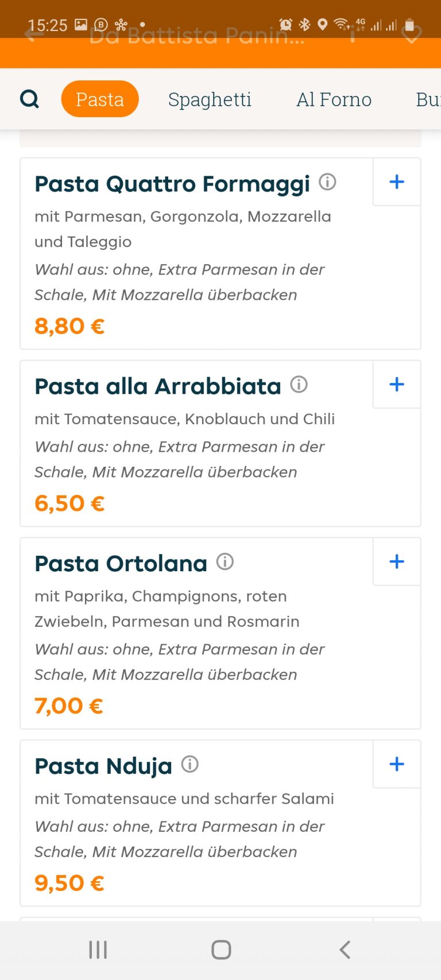Open the menu search magnifier icon

29,99
